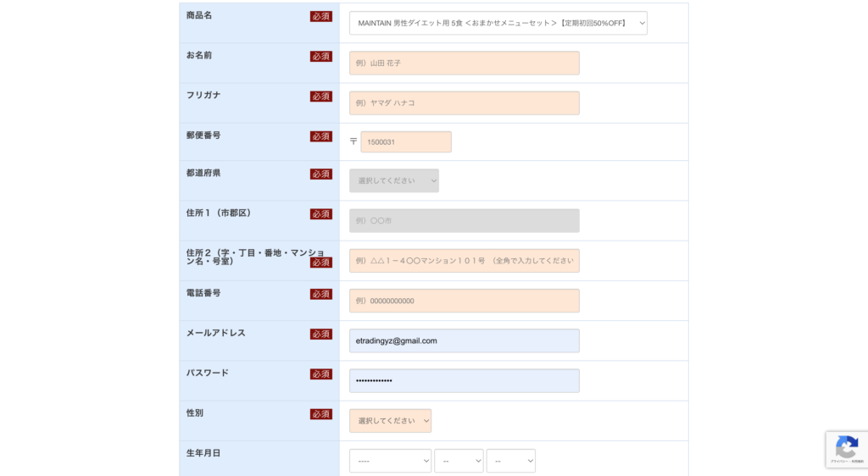Click the 郵便番号 postal code field
This screenshot has width=868, height=476.
(x=406, y=142)
